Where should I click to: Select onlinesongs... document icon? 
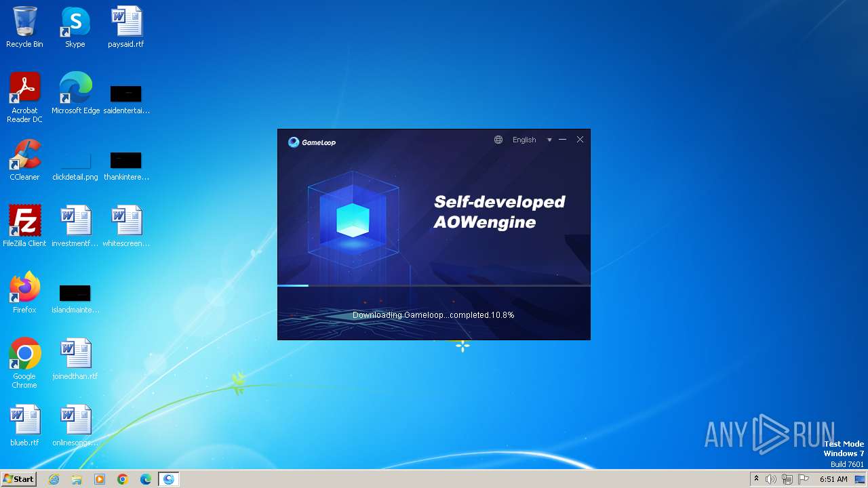[75, 426]
